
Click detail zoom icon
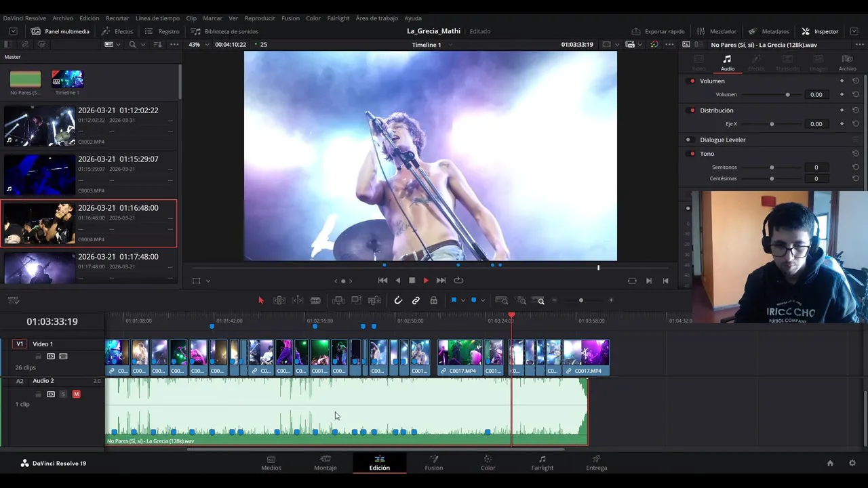pos(521,300)
